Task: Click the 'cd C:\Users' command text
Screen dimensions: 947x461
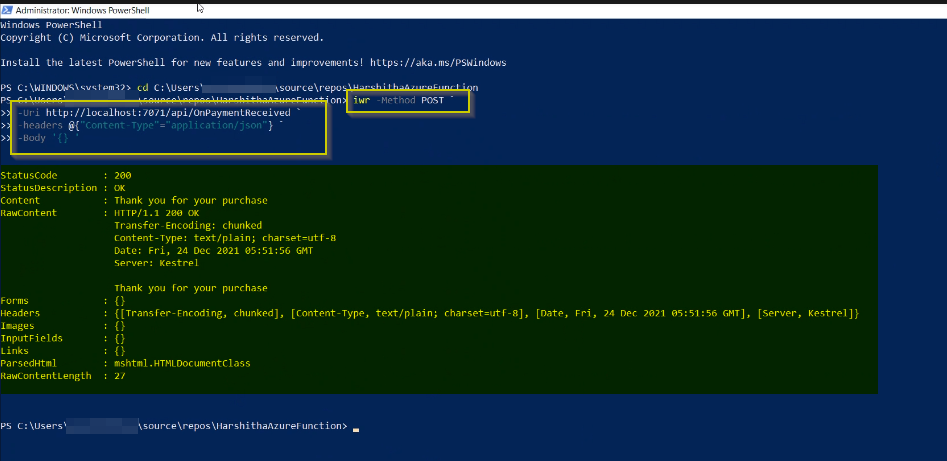Action: (172, 88)
